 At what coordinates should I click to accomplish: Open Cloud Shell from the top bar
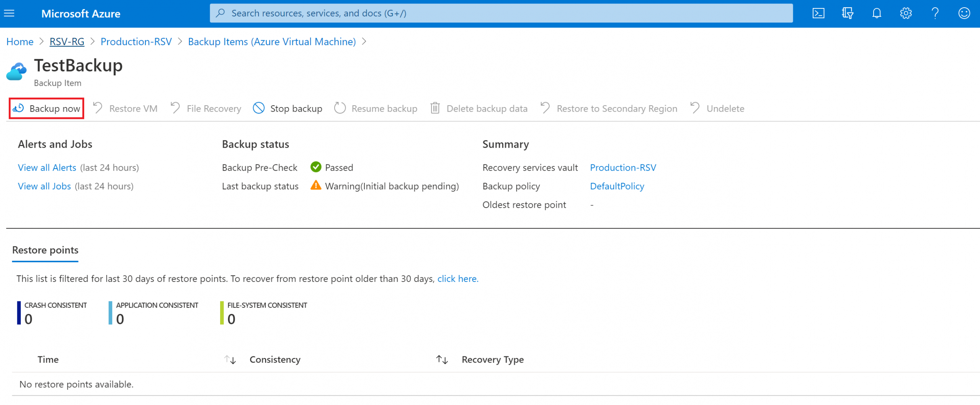click(x=818, y=13)
